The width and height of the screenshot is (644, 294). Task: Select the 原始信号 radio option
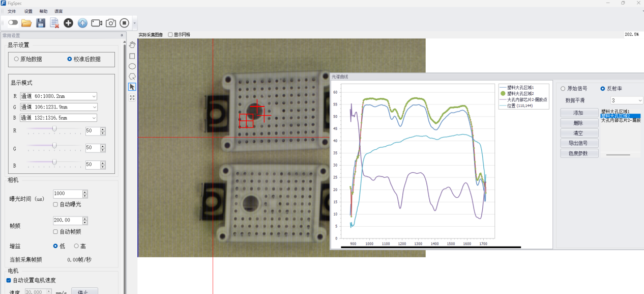(563, 88)
